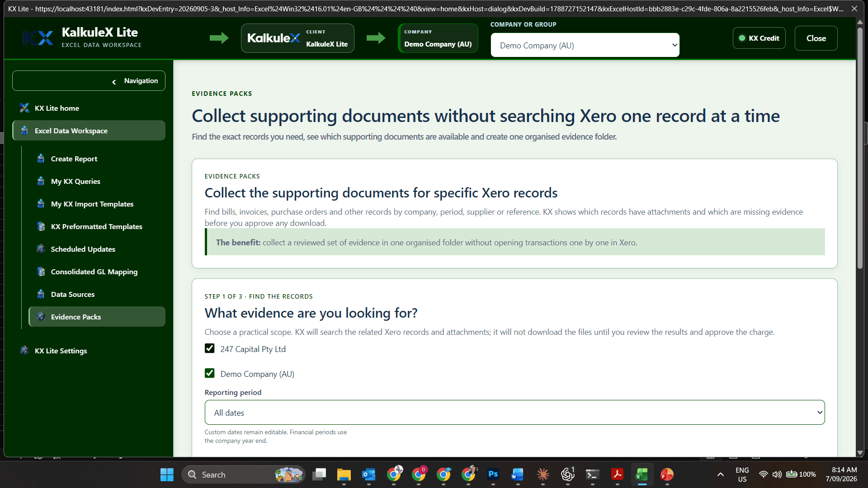Open Outlook from the taskbar
This screenshot has width=868, height=488.
368,474
